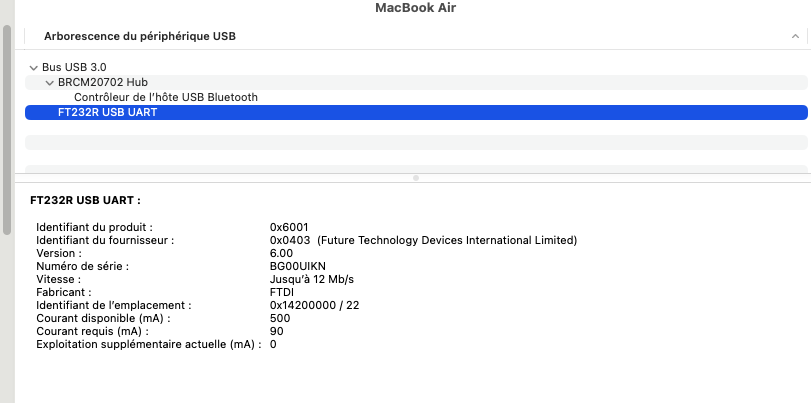
Task: Click the product ID value 0x6001
Action: tap(290, 227)
